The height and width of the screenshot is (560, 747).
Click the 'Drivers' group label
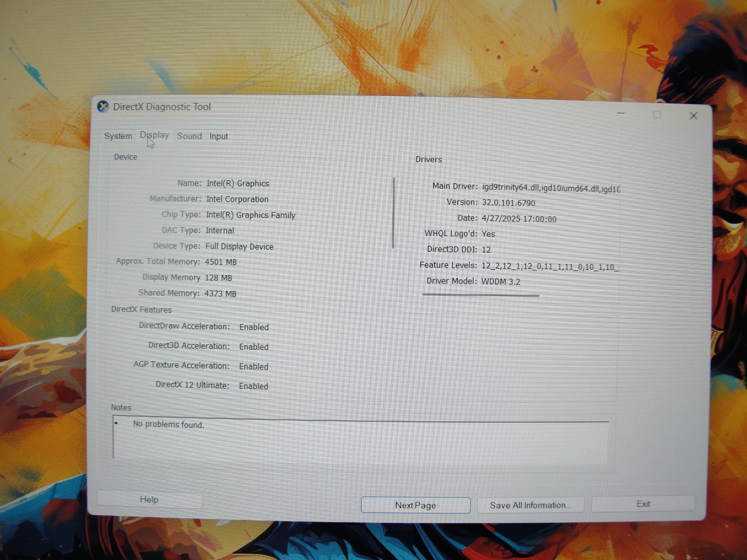429,160
